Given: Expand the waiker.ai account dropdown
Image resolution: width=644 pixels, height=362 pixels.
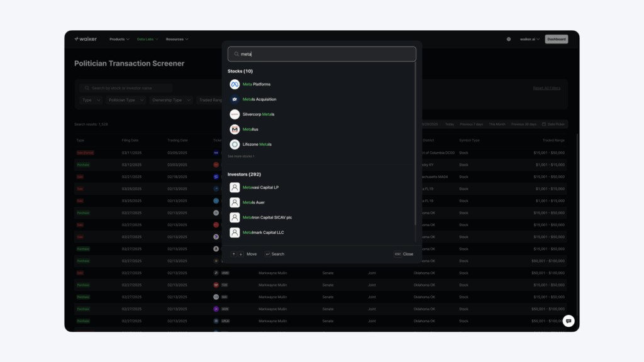Looking at the screenshot, I should pyautogui.click(x=530, y=40).
